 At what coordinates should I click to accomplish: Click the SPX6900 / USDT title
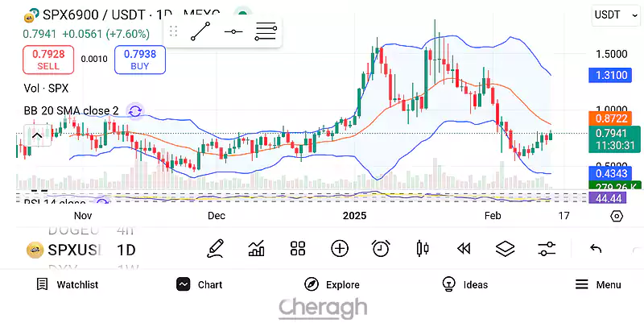point(93,15)
